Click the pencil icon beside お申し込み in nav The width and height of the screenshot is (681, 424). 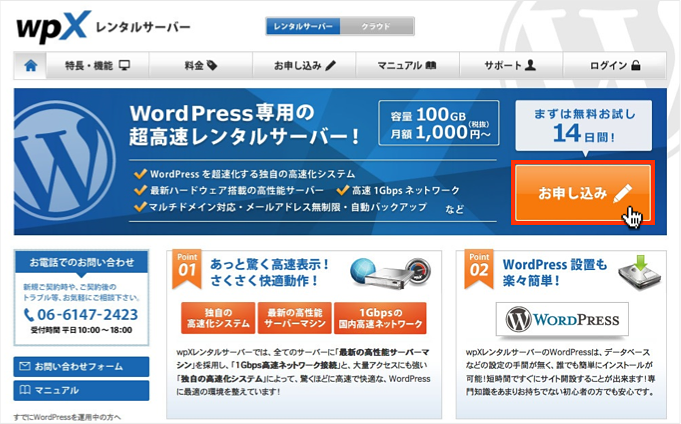tap(331, 65)
